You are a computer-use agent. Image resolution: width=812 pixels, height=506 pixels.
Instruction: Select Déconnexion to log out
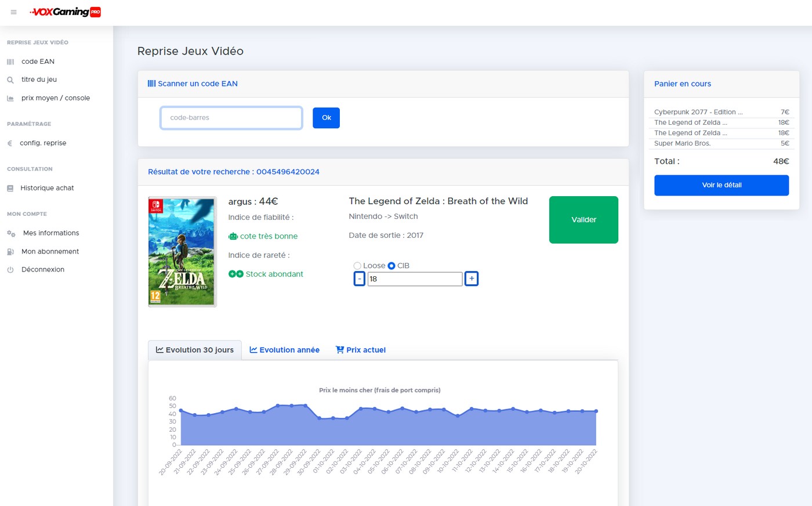click(x=43, y=269)
